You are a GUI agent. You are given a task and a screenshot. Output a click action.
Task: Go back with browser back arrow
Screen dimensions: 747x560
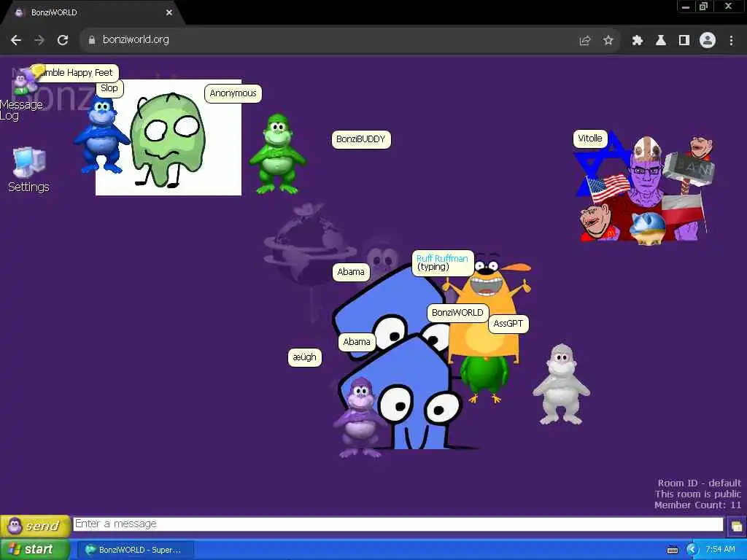[16, 40]
